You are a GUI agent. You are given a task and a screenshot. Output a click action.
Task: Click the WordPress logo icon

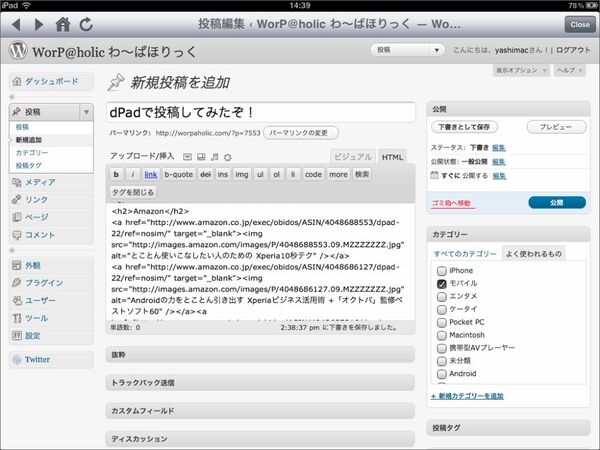[18, 51]
